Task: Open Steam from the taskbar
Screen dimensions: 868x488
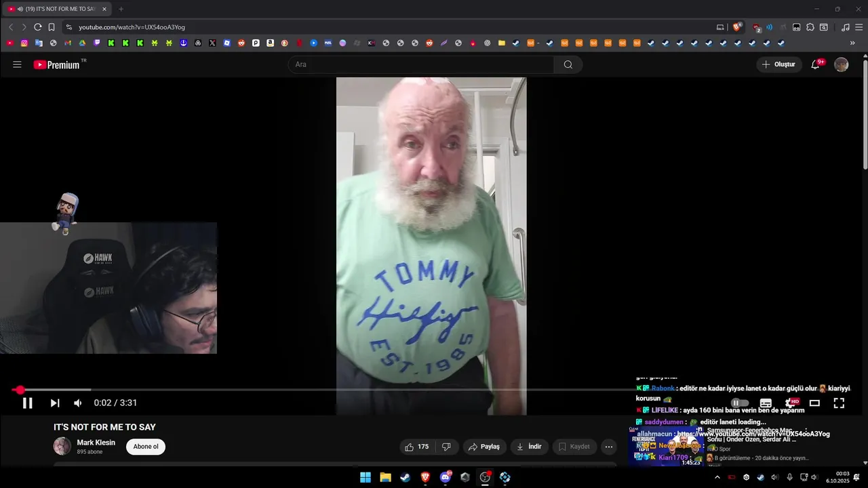Action: coord(406,477)
